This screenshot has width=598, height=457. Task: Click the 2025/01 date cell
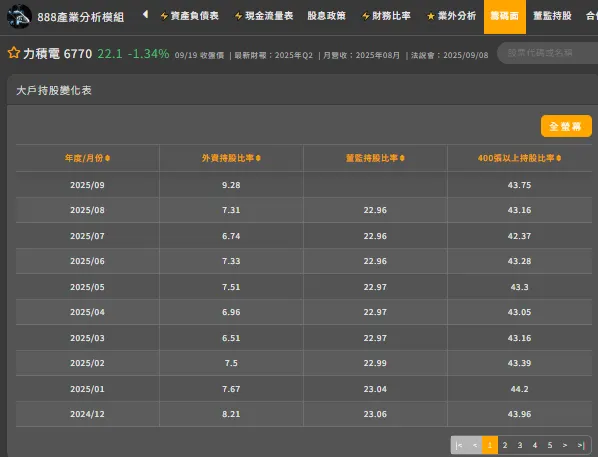pos(87,389)
